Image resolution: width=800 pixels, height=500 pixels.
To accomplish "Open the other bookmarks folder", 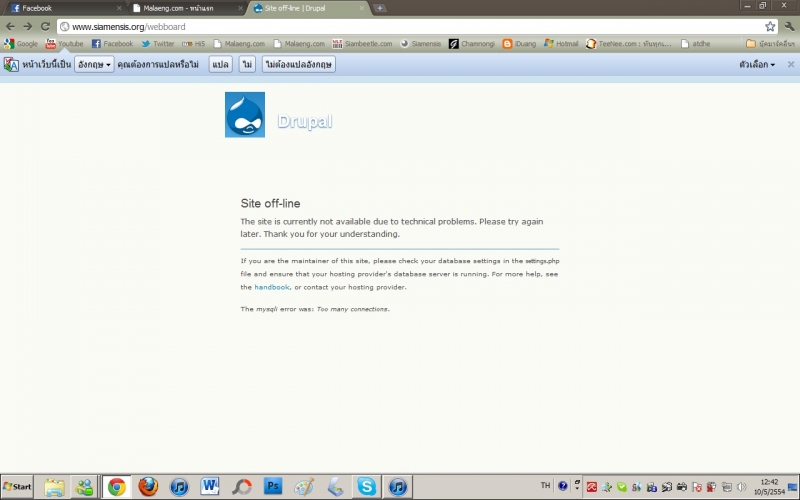I will [770, 44].
